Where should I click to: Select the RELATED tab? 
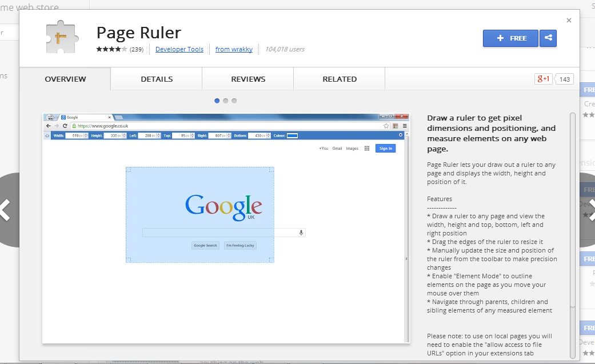(339, 79)
